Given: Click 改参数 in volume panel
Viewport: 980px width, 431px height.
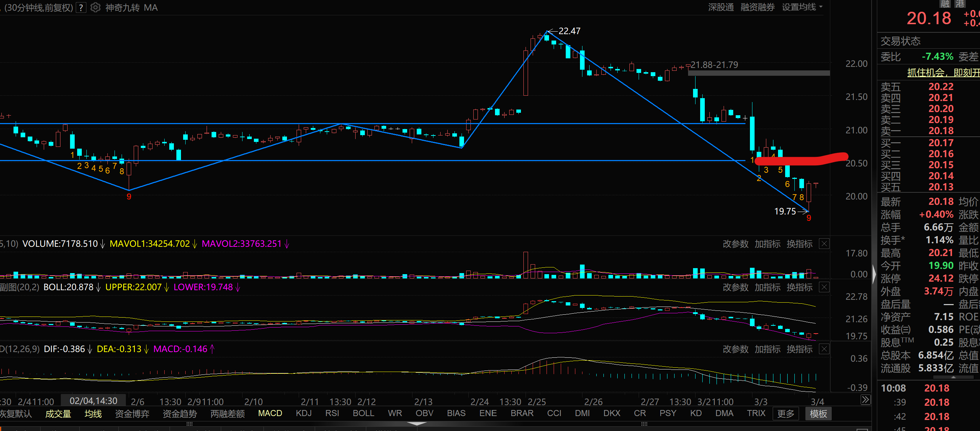Looking at the screenshot, I should pos(735,244).
